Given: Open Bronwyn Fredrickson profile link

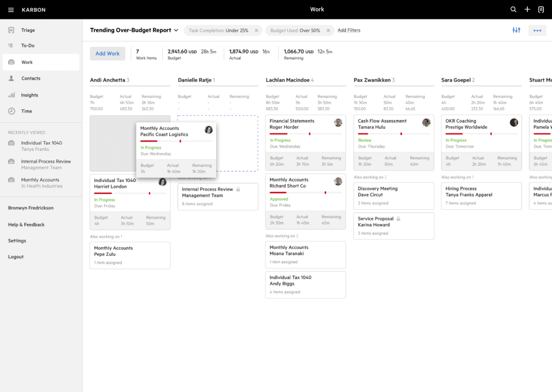Looking at the screenshot, I should (x=31, y=208).
